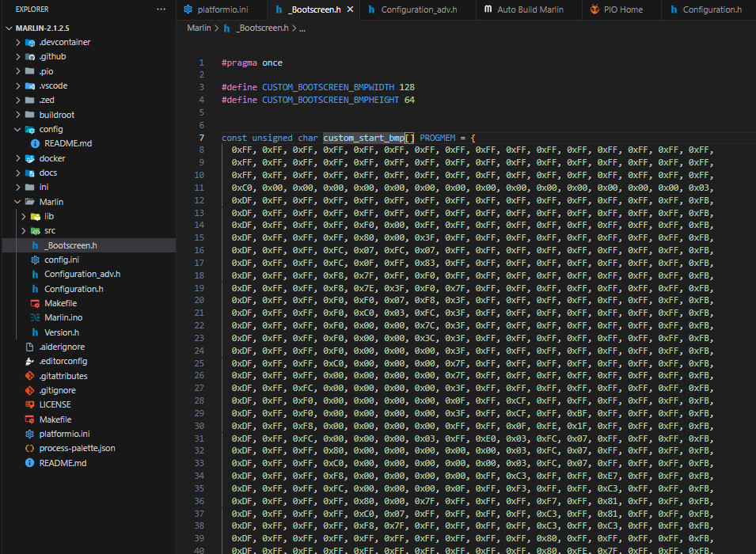Viewport: 756px width, 554px height.
Task: Expand the buildroot folder chevron
Action: (x=18, y=115)
